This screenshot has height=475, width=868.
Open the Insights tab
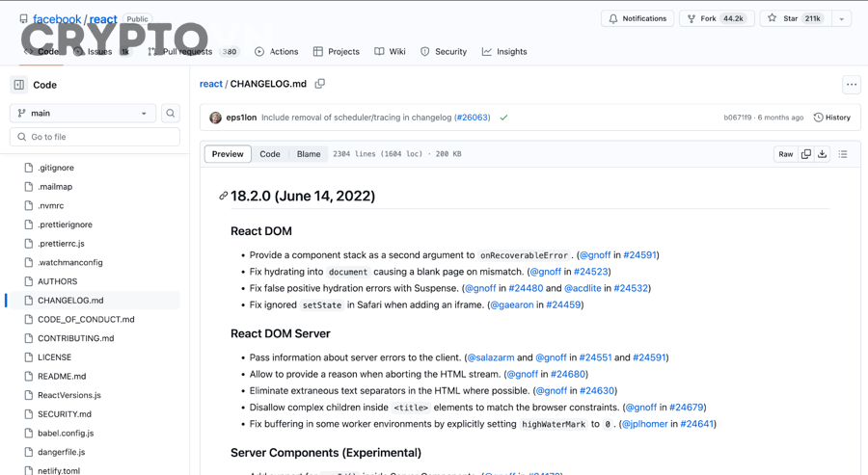[504, 51]
